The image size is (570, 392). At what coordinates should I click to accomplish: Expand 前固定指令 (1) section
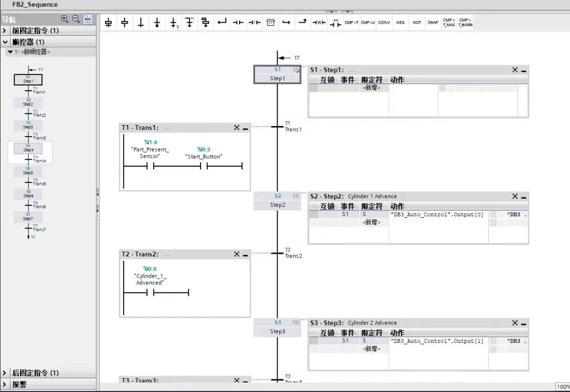tap(4, 31)
